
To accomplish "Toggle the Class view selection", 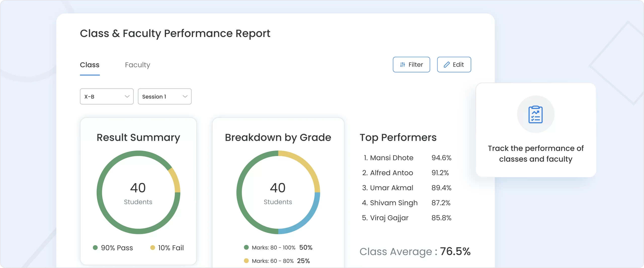I will (90, 65).
